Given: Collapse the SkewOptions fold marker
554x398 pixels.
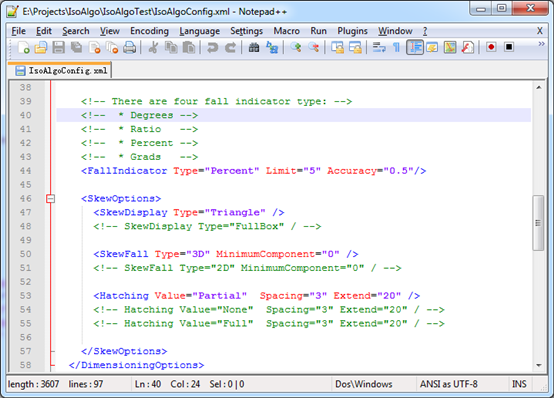Looking at the screenshot, I should pos(51,199).
